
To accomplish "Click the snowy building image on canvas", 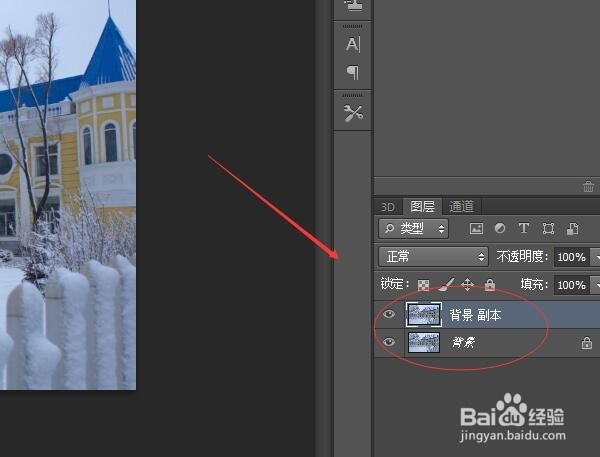I will coord(68,195).
